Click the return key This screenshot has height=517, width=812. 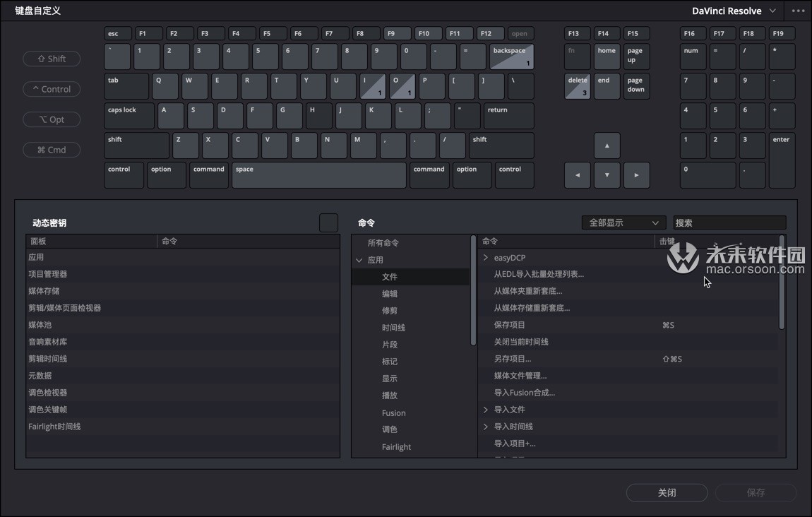pyautogui.click(x=508, y=116)
